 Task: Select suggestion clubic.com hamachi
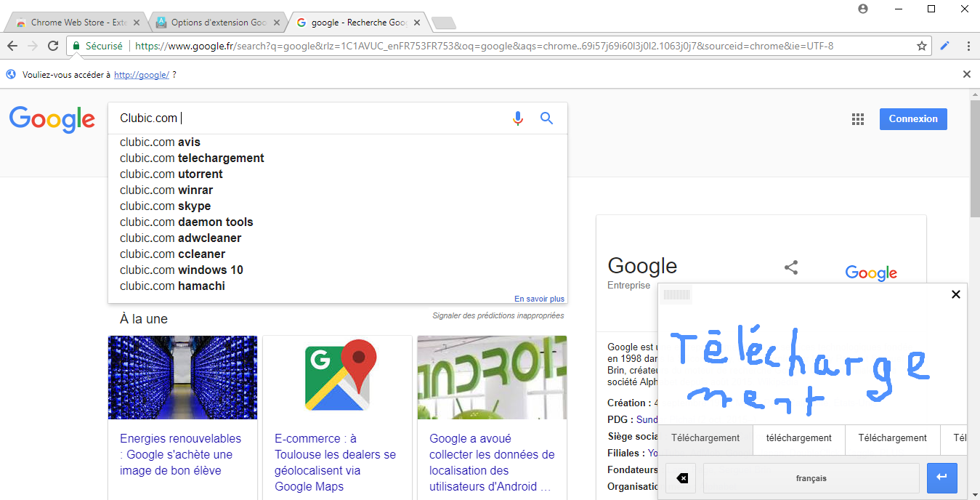coord(338,286)
